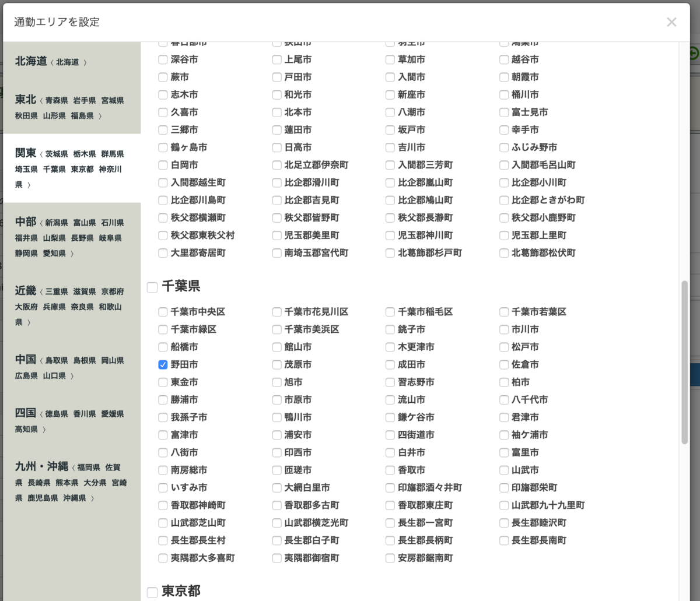Check the 秩父郡横瀬町 checkbox
Viewport: 700px width, 601px height.
163,217
